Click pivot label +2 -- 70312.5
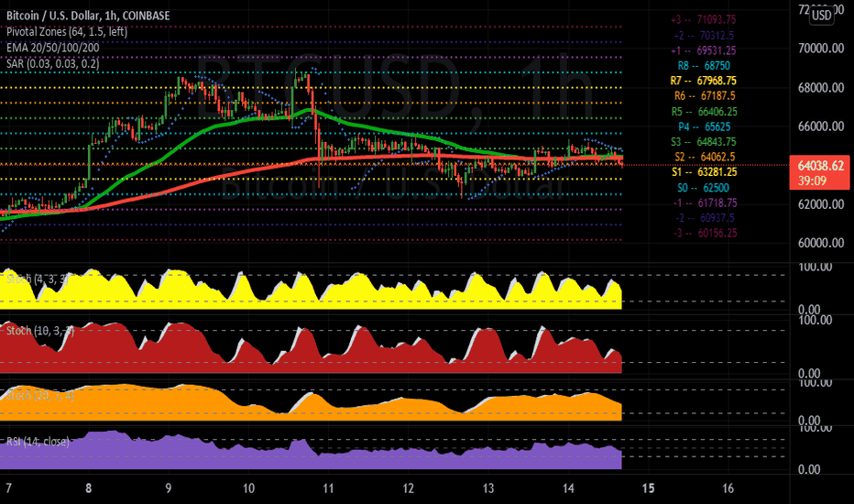 (704, 36)
